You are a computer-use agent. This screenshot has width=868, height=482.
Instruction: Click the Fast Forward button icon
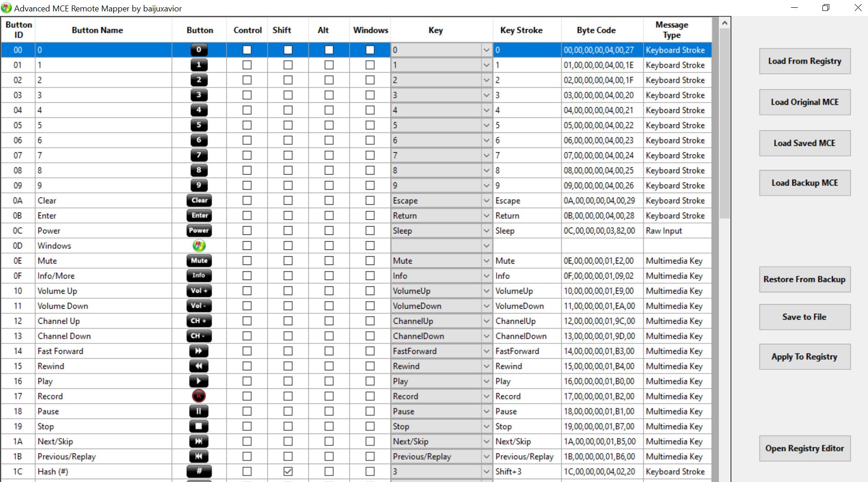click(199, 351)
